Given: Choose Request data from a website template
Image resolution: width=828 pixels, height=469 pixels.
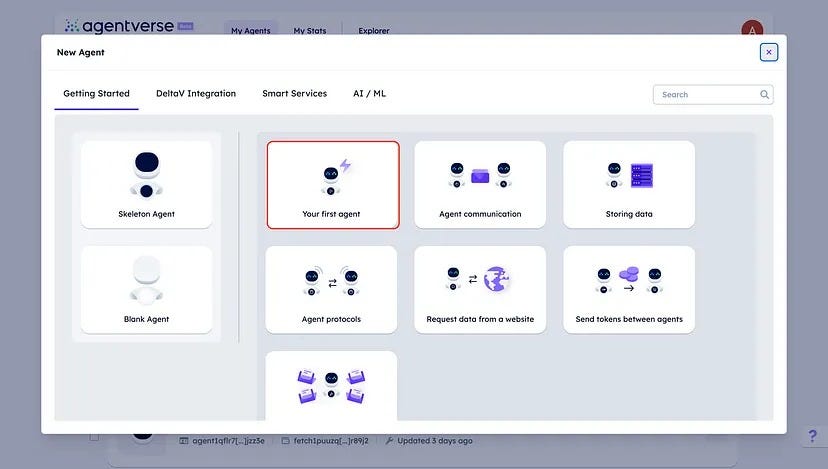Looking at the screenshot, I should coord(480,289).
